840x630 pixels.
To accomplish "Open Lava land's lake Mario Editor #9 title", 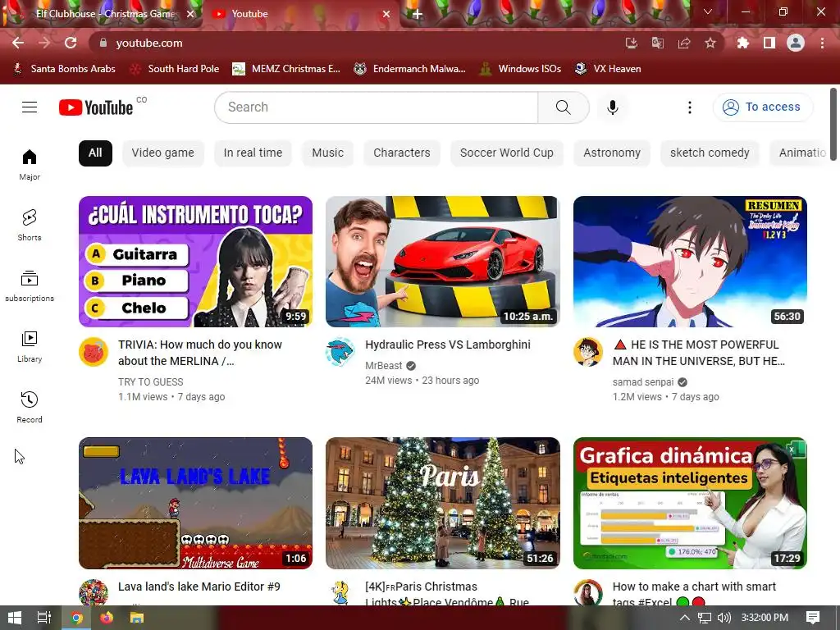I will coord(199,587).
